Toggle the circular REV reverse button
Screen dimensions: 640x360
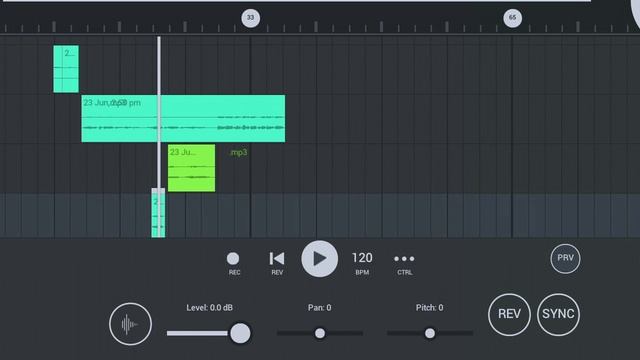[509, 314]
